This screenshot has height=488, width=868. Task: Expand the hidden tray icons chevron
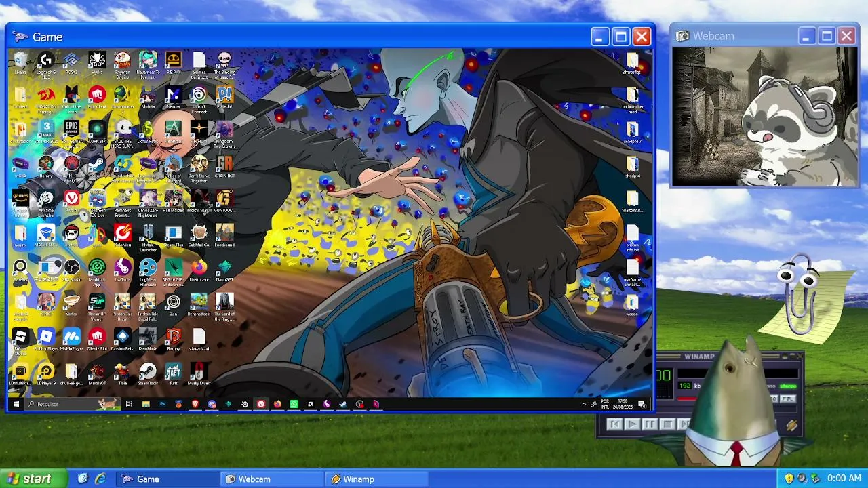584,404
